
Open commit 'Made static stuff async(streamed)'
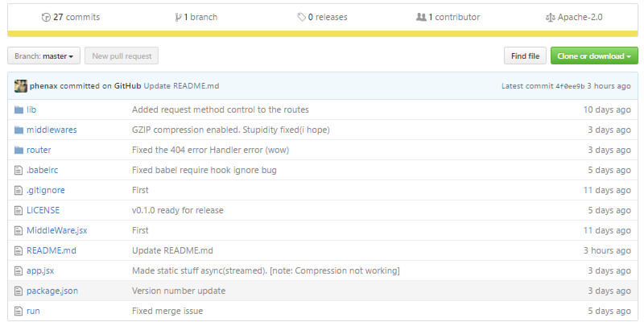pos(266,270)
